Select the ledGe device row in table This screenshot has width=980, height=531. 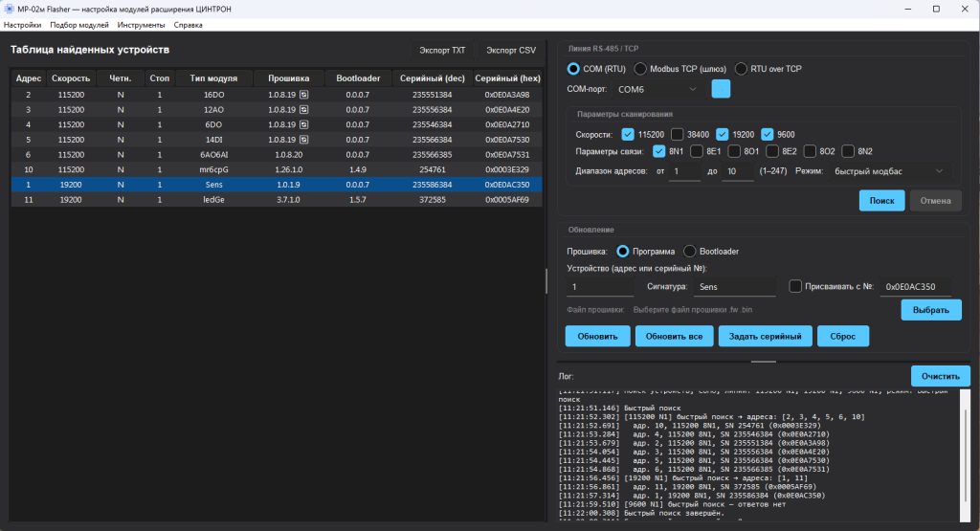[x=277, y=200]
